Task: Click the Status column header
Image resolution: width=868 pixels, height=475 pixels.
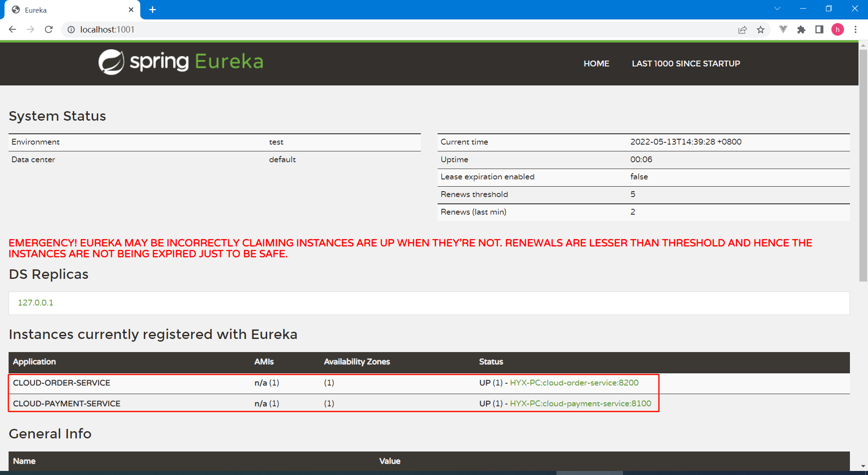Action: point(491,362)
